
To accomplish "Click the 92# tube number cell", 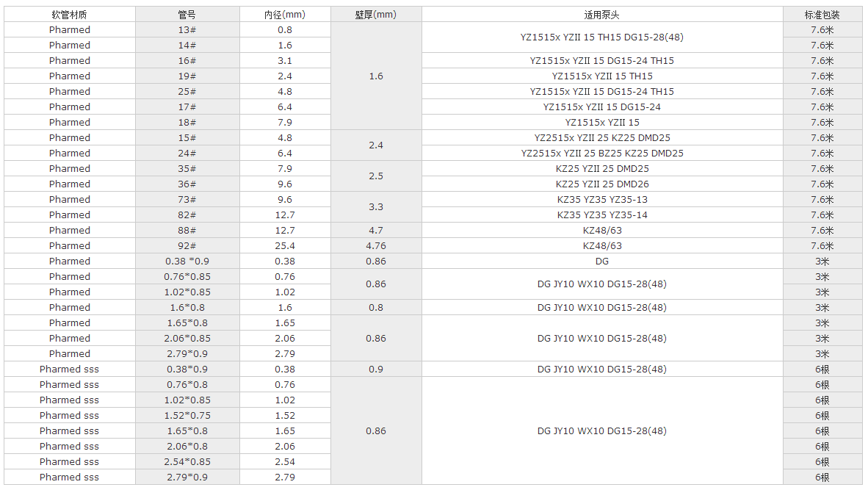I will pos(187,246).
